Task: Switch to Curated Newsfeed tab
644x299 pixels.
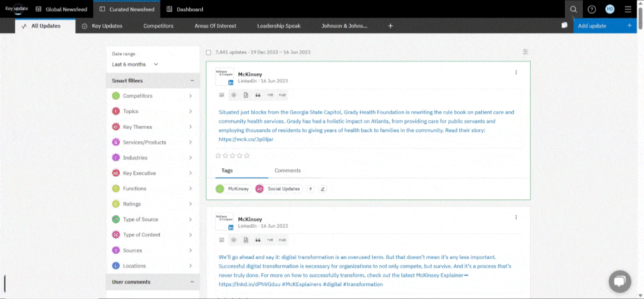Action: pyautogui.click(x=126, y=9)
